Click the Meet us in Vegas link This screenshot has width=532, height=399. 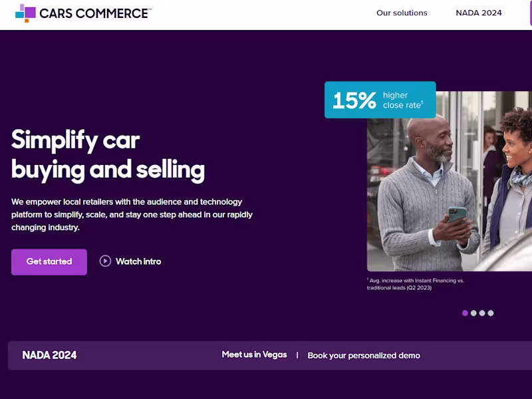[254, 355]
